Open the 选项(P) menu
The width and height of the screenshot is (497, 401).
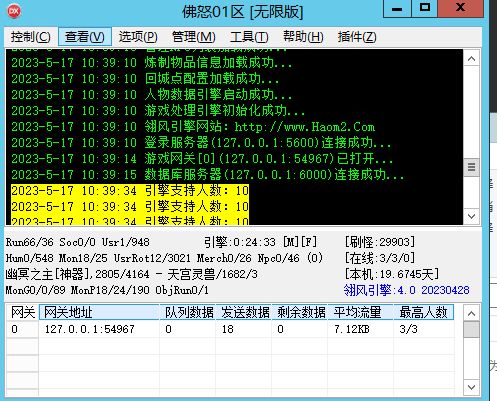point(138,37)
